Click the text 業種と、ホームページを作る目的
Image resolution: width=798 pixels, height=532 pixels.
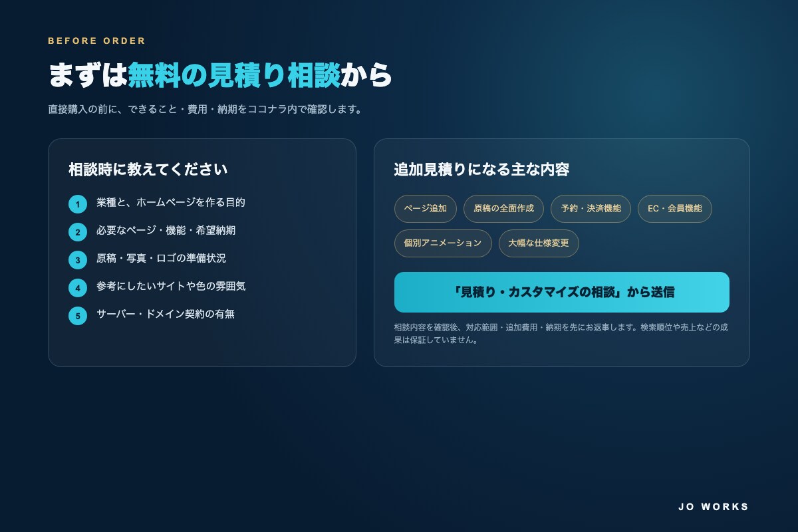coord(171,202)
